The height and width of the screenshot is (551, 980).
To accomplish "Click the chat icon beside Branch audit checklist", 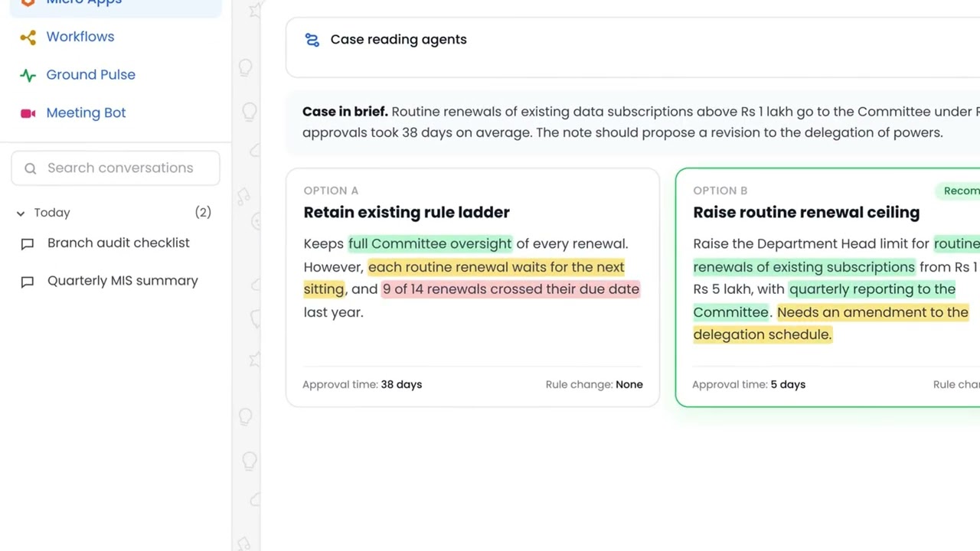I will [x=28, y=243].
